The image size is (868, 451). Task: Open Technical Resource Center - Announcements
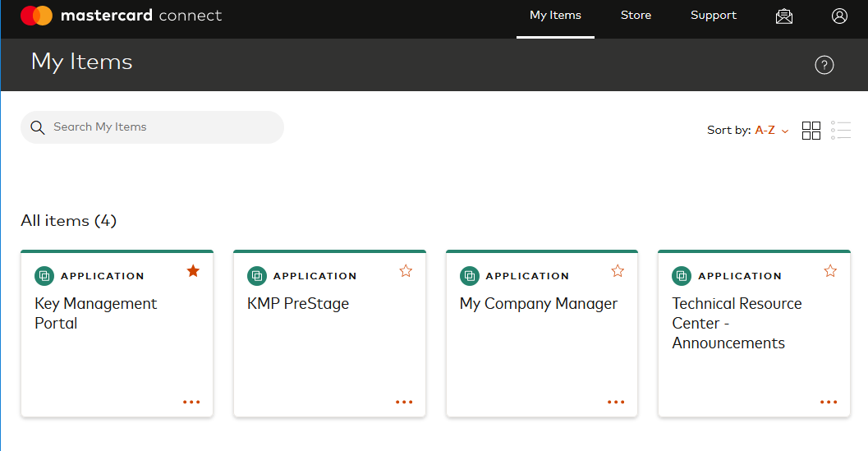(737, 323)
